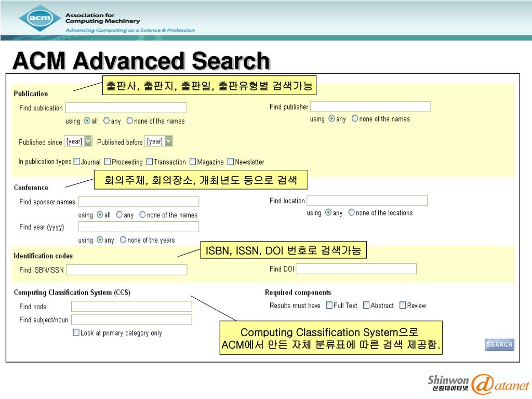
Task: Click the ACM diamond logo
Action: [x=40, y=18]
